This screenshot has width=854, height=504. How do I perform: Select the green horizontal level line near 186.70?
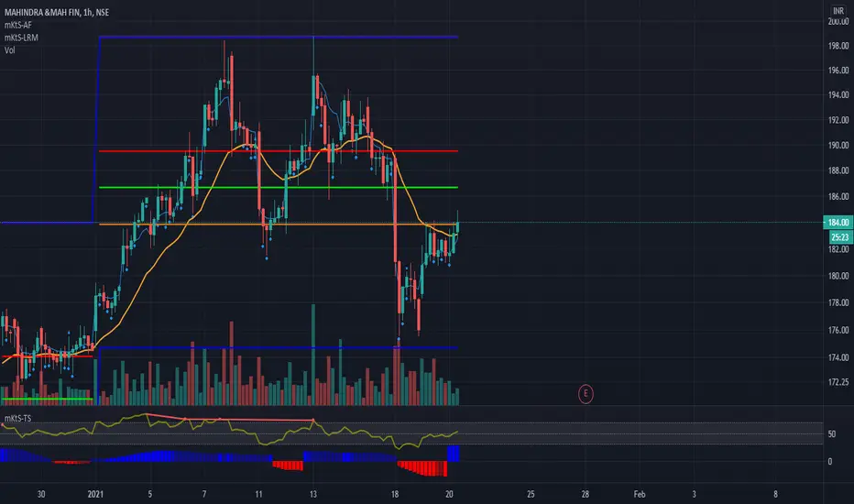pos(279,188)
